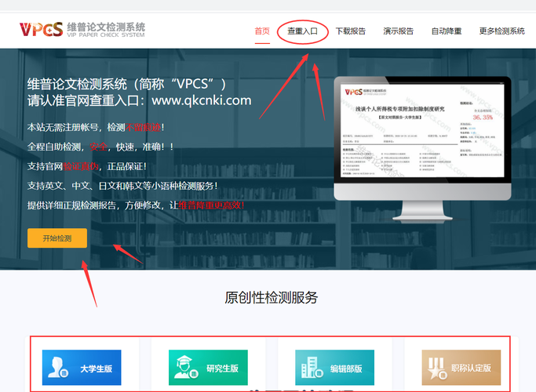
Task: Click the red 不留痕迹 text in the banner
Action: 144,127
